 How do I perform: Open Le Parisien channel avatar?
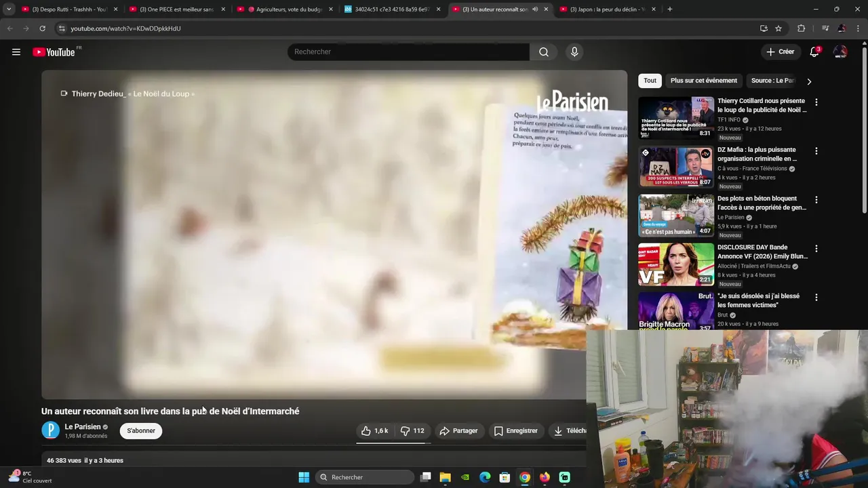(x=50, y=430)
